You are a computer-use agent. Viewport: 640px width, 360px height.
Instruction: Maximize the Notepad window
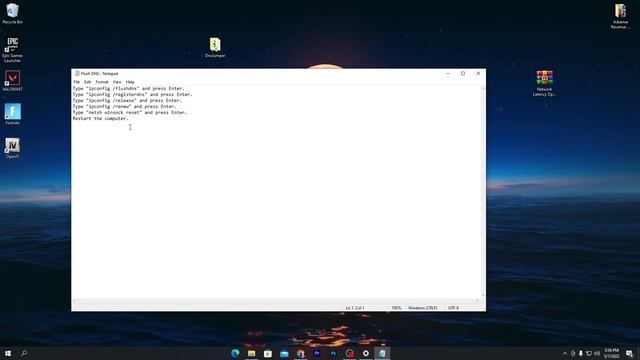pyautogui.click(x=463, y=73)
